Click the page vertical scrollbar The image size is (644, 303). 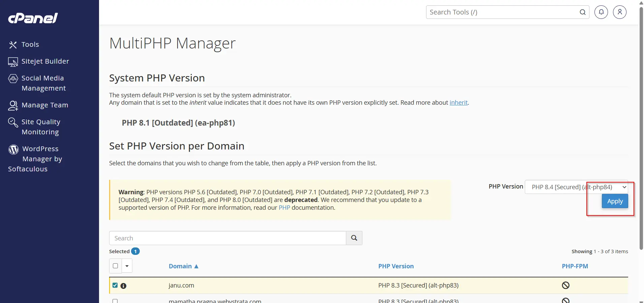tap(641, 128)
